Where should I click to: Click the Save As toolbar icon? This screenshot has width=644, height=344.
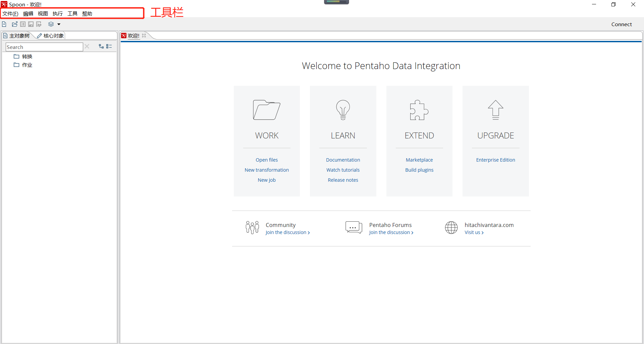click(39, 24)
